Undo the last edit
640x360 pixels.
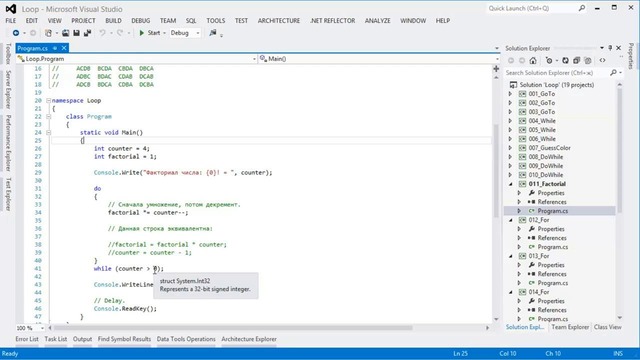(102, 33)
